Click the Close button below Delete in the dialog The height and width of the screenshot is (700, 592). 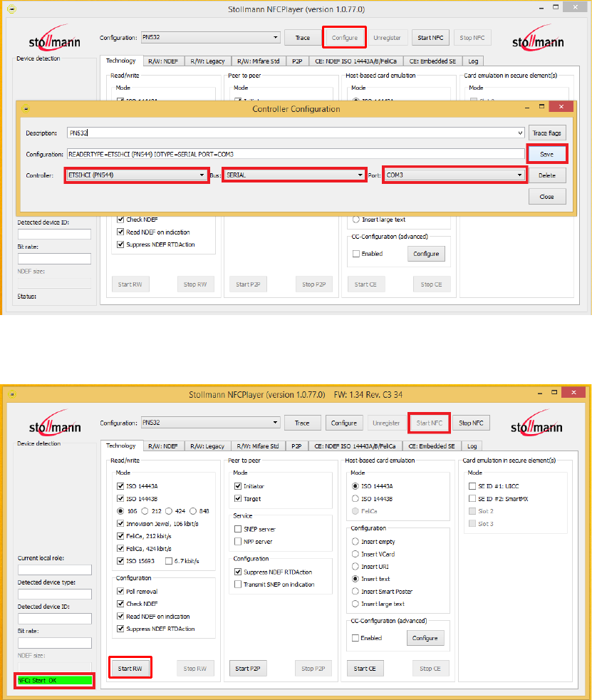pos(547,197)
